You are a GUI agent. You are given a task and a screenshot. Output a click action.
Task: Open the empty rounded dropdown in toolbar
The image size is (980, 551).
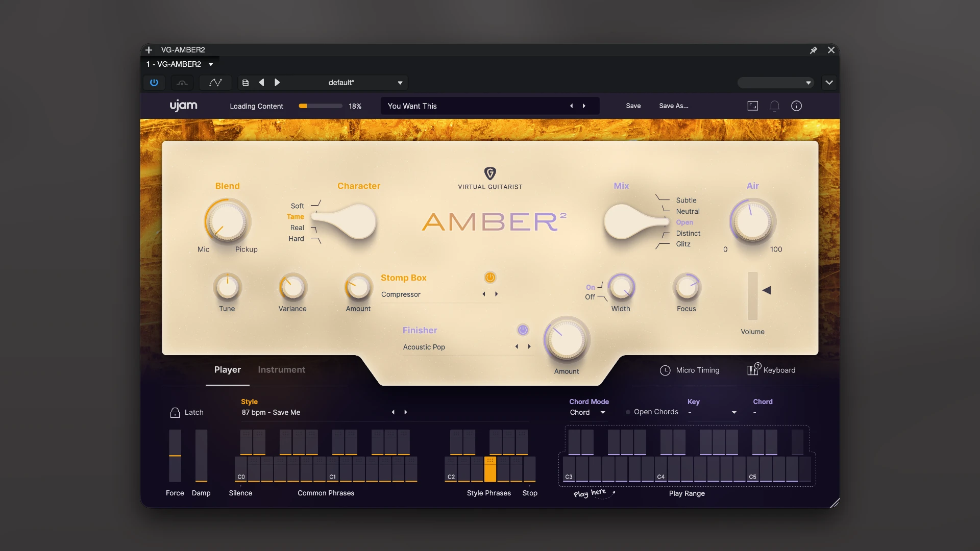(x=775, y=83)
